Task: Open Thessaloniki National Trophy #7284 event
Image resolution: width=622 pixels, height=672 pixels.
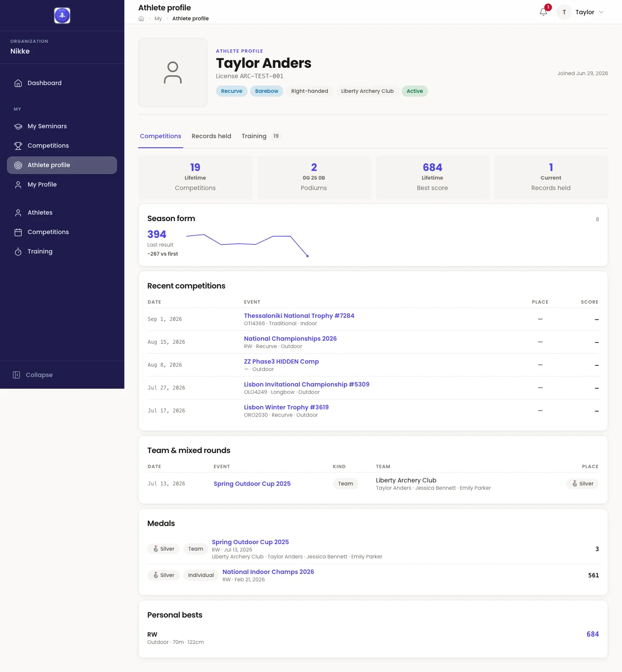Action: pyautogui.click(x=299, y=316)
